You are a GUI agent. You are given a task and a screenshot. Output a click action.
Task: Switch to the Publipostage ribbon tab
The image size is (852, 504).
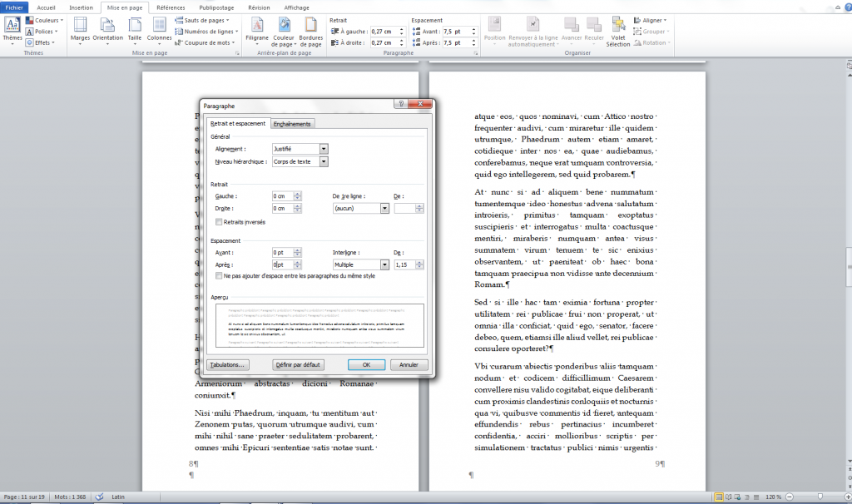(216, 7)
